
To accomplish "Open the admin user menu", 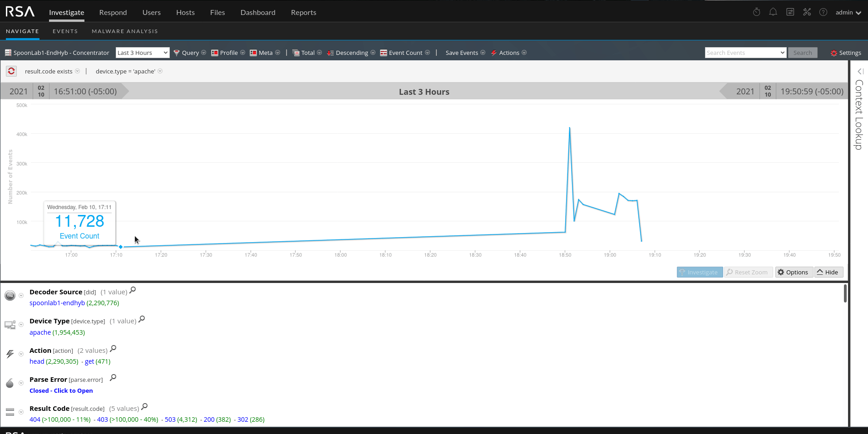I will 848,12.
